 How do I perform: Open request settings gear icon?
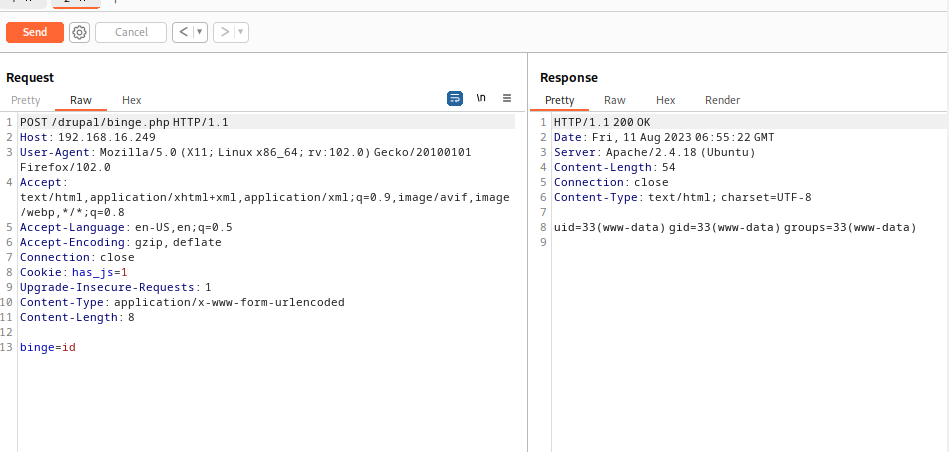[x=79, y=32]
